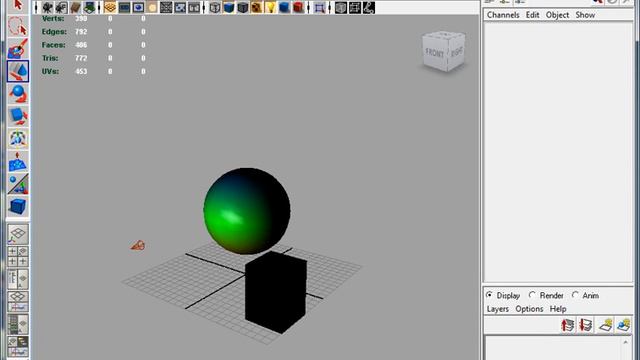
Task: Activate the Move tool
Action: [x=18, y=71]
